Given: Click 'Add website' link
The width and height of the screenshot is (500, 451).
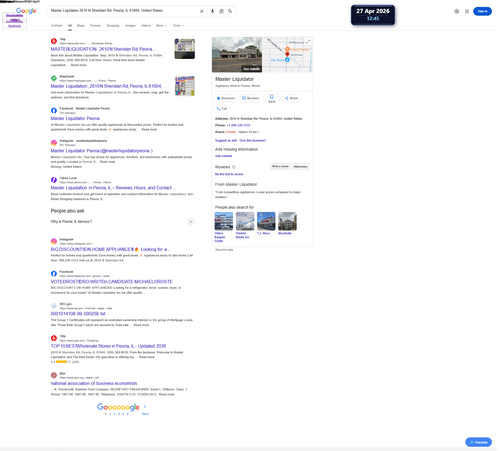Looking at the screenshot, I should 223,156.
